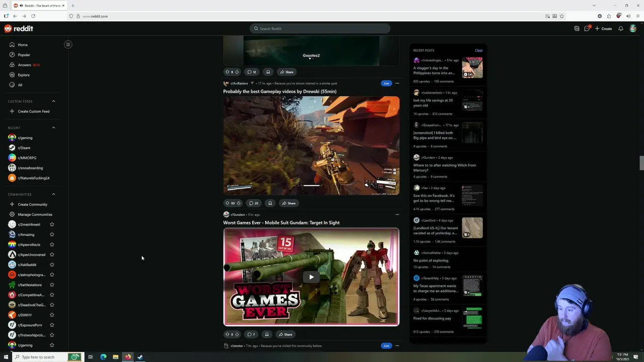Share the Worst Games Ever post

point(285,334)
